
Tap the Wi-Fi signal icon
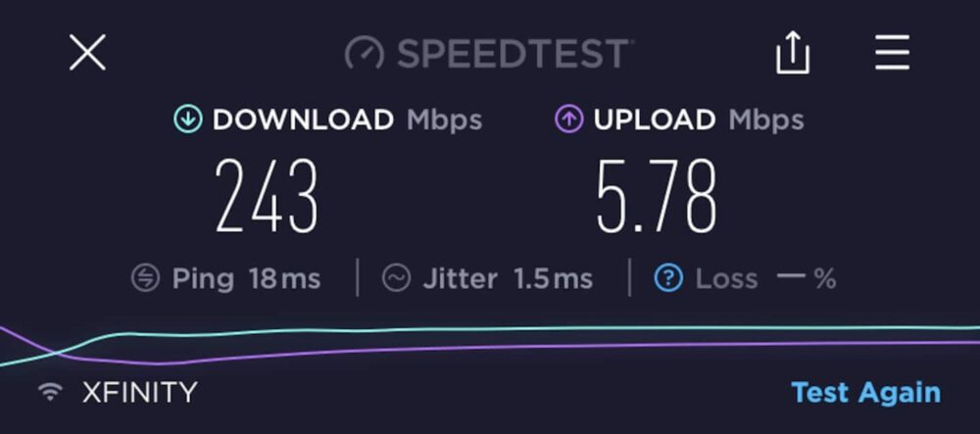coord(50,392)
